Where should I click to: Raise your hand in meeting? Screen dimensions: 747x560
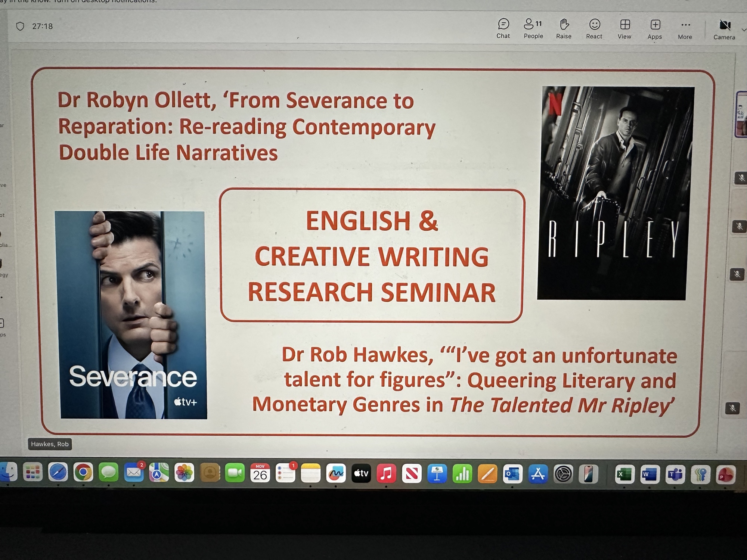click(564, 28)
